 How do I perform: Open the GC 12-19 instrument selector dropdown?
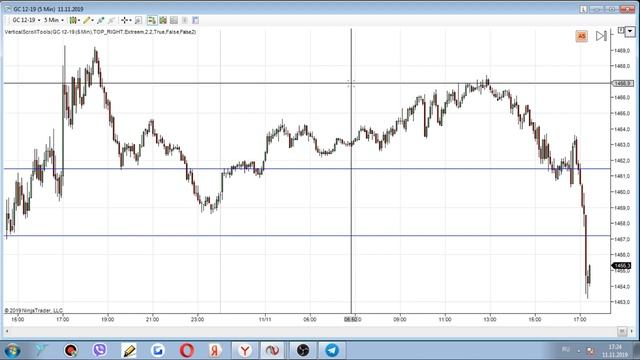click(x=26, y=20)
